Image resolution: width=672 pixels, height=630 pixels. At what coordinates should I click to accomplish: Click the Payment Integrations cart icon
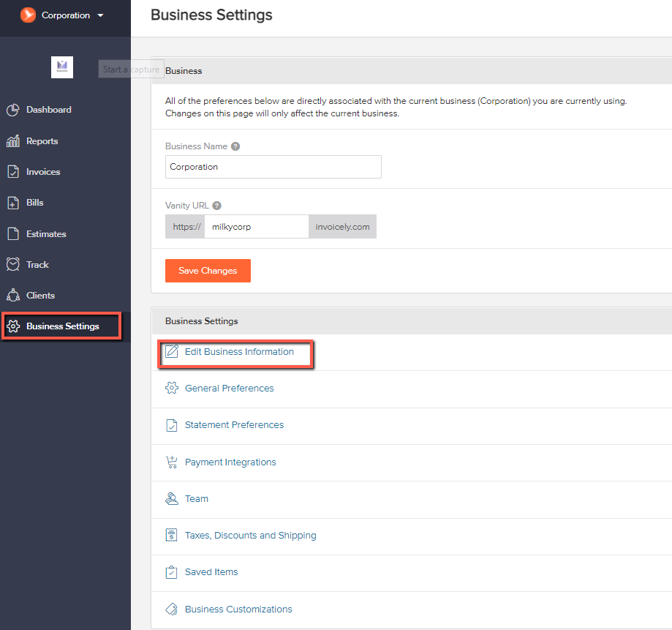coord(171,462)
